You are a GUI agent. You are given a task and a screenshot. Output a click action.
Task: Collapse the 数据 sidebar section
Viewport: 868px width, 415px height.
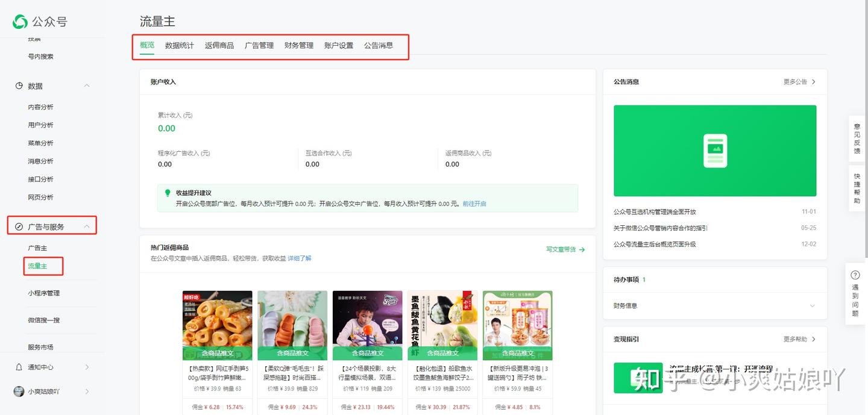(x=87, y=86)
